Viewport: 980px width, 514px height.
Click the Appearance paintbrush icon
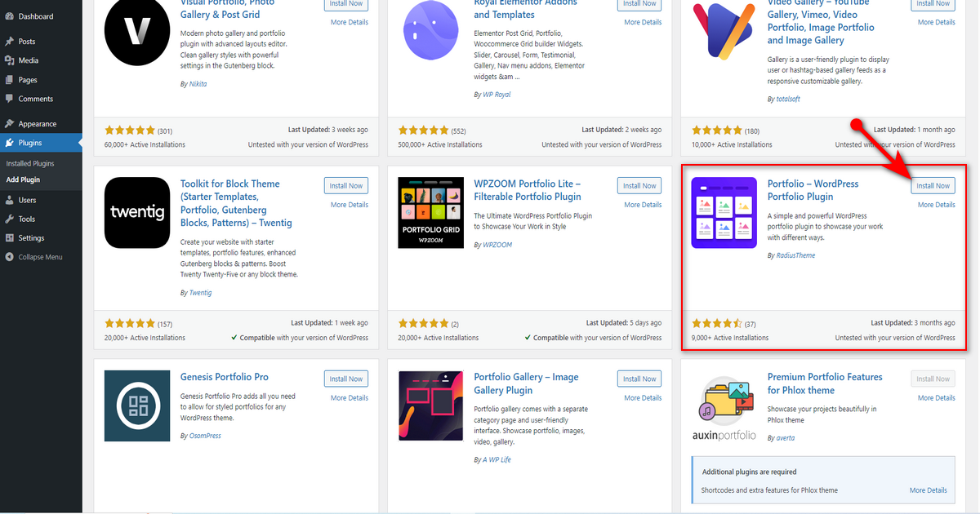[9, 124]
